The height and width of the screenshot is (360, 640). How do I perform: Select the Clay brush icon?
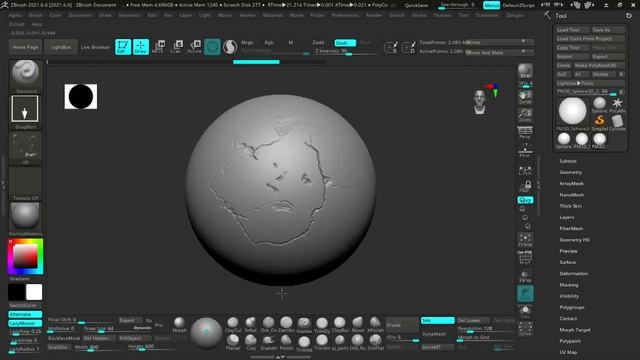tap(251, 342)
